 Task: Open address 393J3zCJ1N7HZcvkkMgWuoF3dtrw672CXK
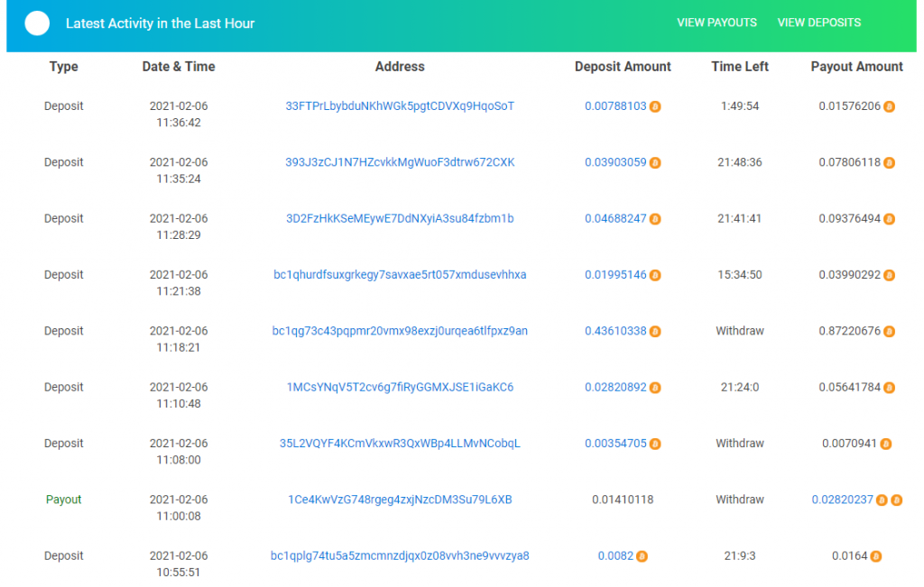click(400, 162)
